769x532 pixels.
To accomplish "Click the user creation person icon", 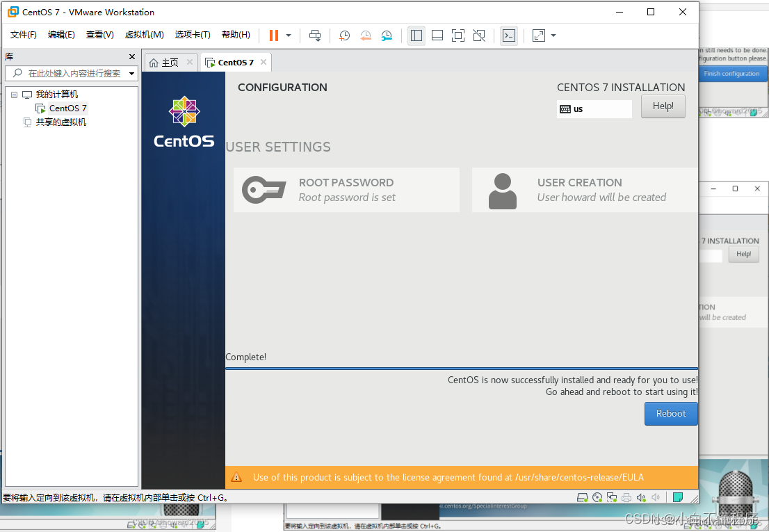I will tap(503, 191).
